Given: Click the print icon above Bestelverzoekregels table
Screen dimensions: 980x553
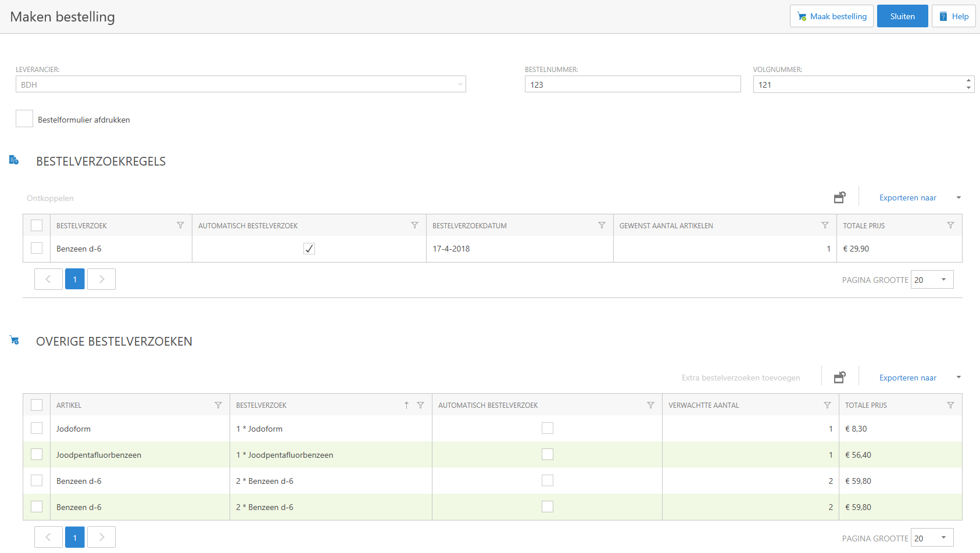Looking at the screenshot, I should (839, 198).
